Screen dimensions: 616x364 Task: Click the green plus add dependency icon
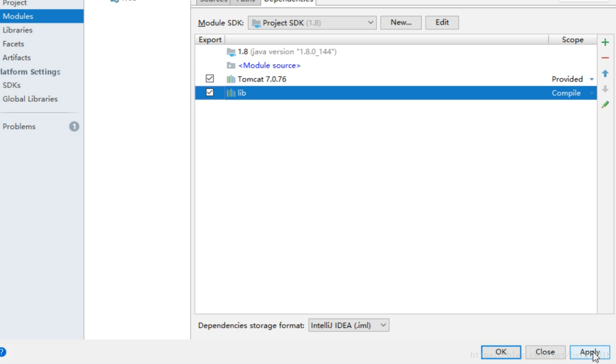[x=605, y=43]
